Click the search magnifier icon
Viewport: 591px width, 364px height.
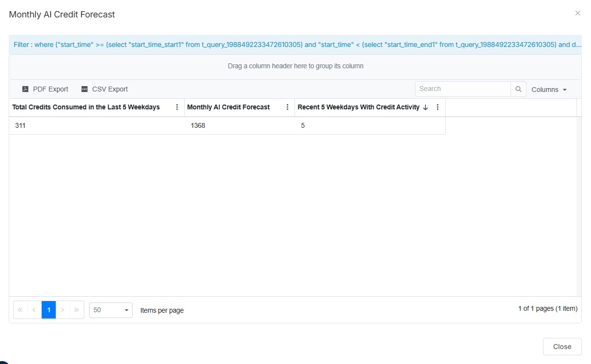[518, 89]
